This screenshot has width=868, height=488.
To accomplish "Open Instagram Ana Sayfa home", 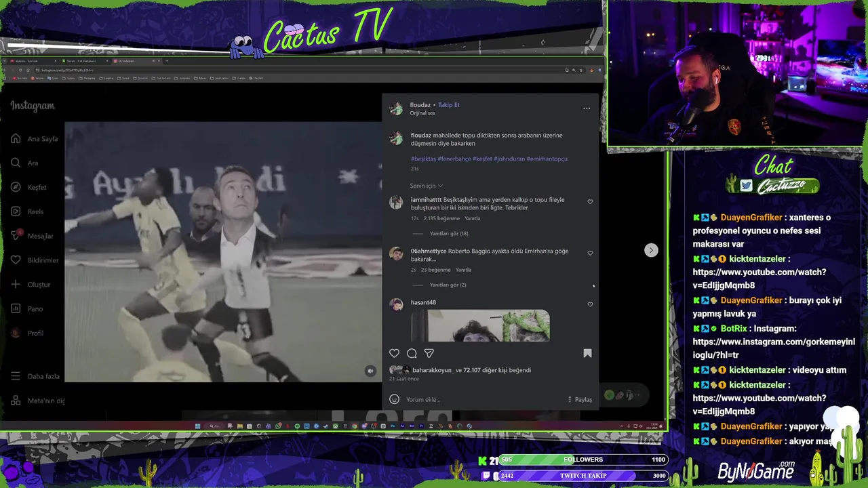I will [34, 138].
